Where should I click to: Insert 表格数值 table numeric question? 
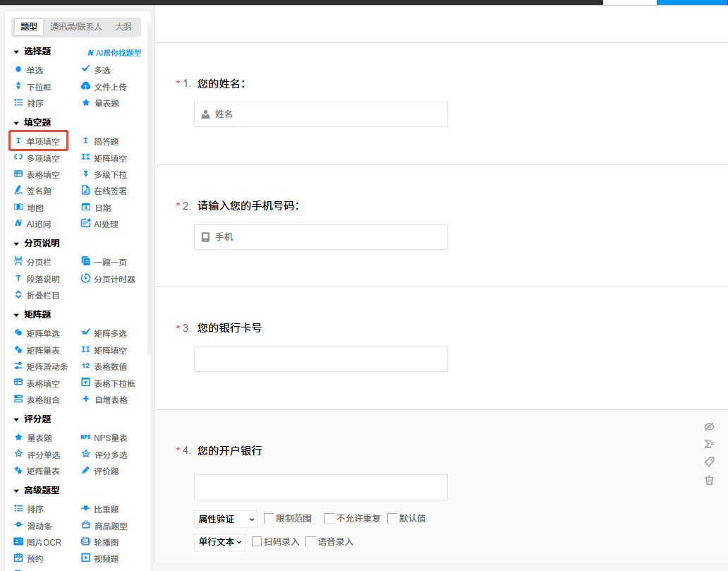[x=104, y=366]
